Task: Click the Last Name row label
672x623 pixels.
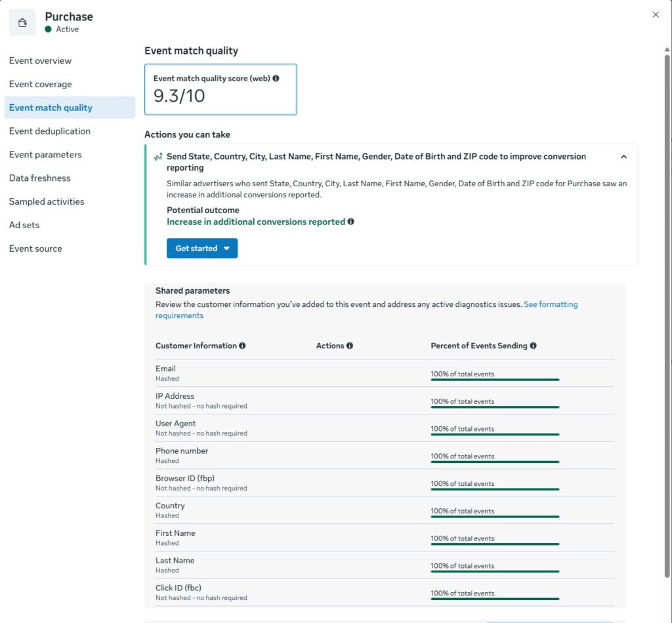Action: pos(175,561)
